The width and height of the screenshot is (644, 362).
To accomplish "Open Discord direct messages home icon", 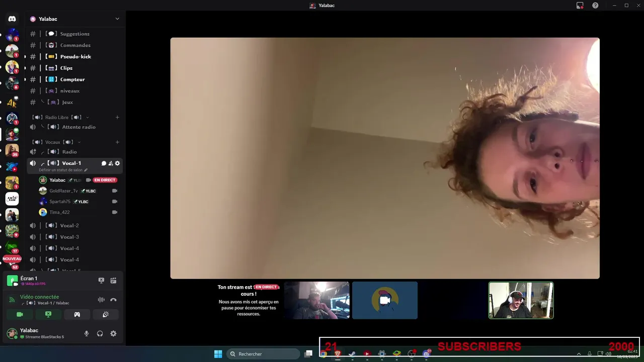I will [x=12, y=19].
